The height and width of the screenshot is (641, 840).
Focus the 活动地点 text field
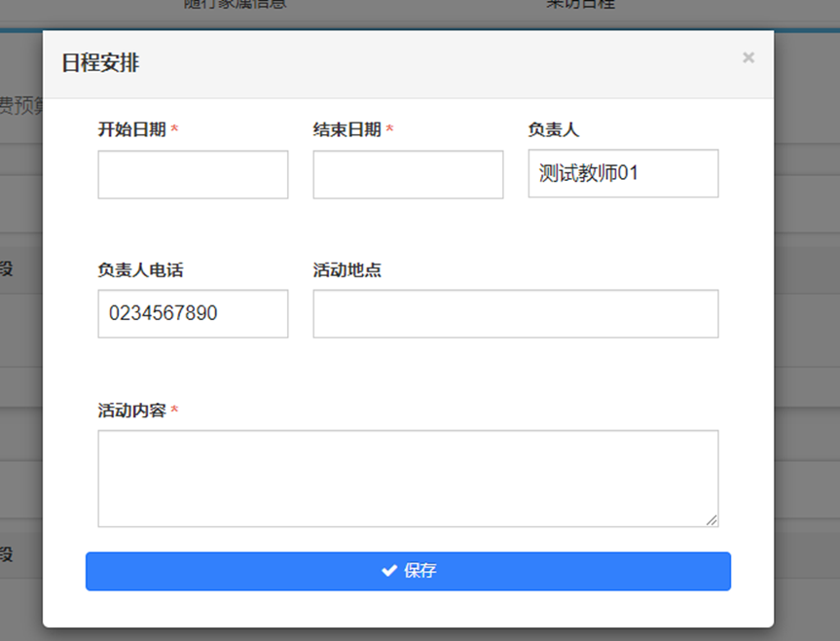click(x=515, y=314)
